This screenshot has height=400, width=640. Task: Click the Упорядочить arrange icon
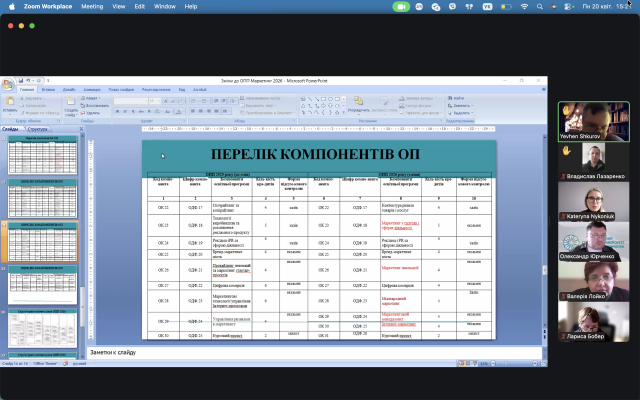358,104
